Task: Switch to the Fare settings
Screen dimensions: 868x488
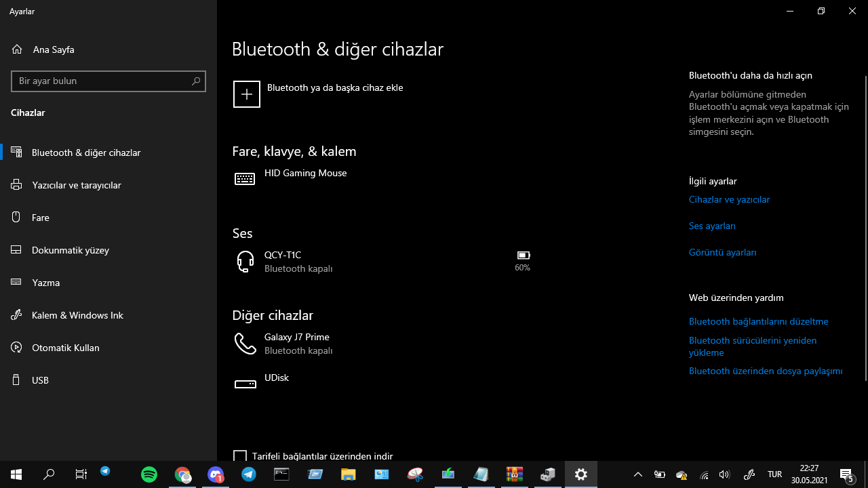Action: coord(108,218)
